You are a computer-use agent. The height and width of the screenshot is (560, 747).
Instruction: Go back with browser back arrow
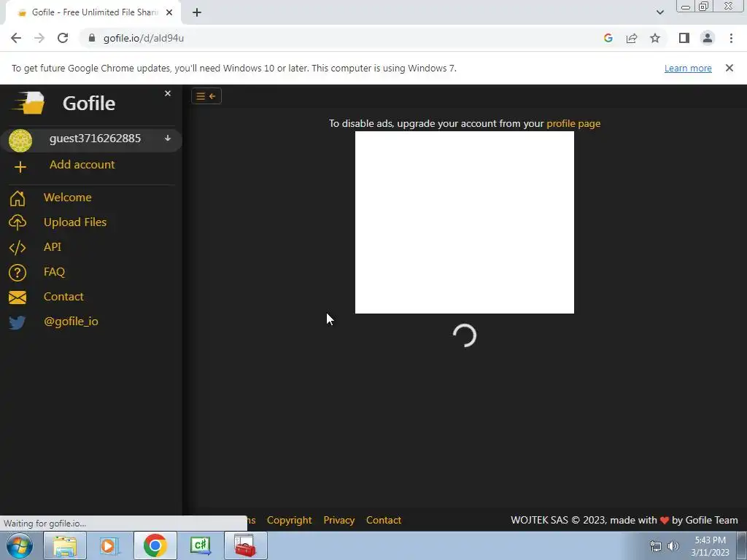point(16,38)
